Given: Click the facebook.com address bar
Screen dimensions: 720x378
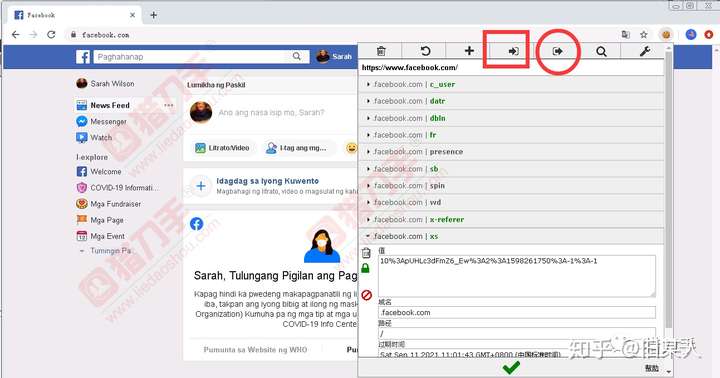Looking at the screenshot, I should (x=340, y=35).
